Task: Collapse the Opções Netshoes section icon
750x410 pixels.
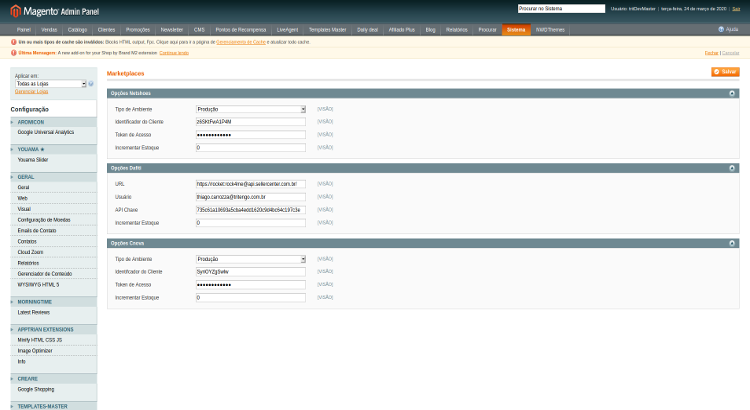Action: point(732,93)
